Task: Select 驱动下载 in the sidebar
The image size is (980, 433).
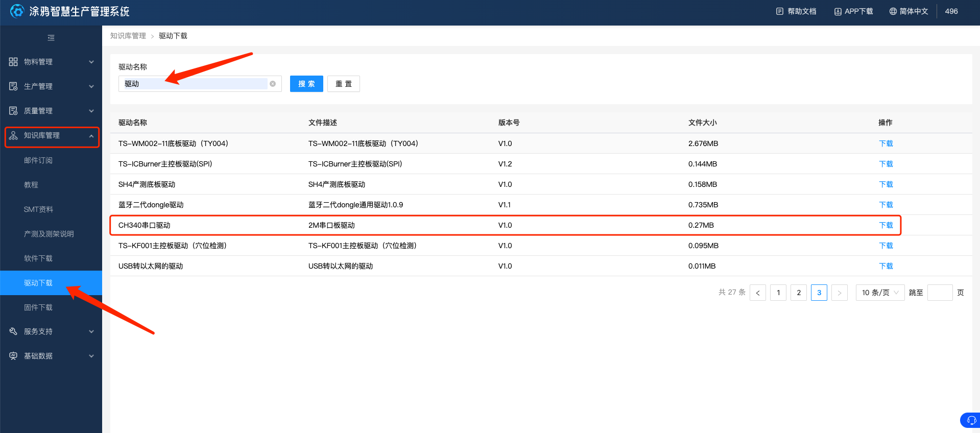Action: 51,283
